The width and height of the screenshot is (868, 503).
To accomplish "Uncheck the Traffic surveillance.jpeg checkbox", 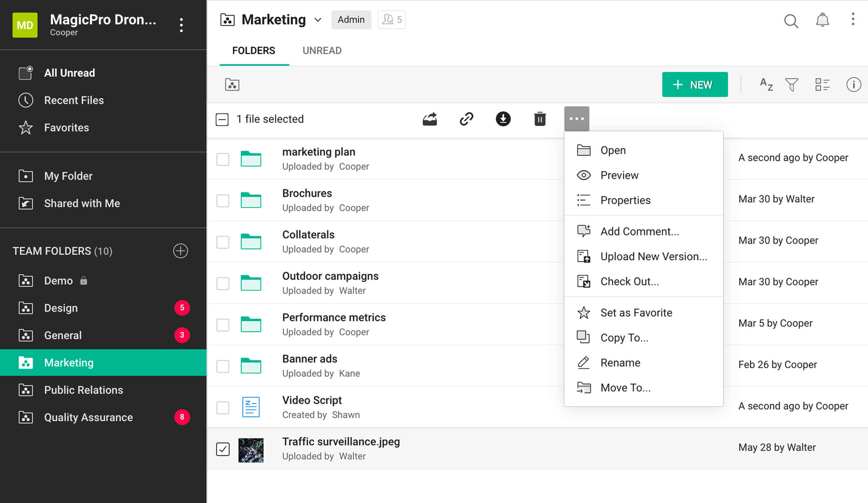I will point(223,449).
